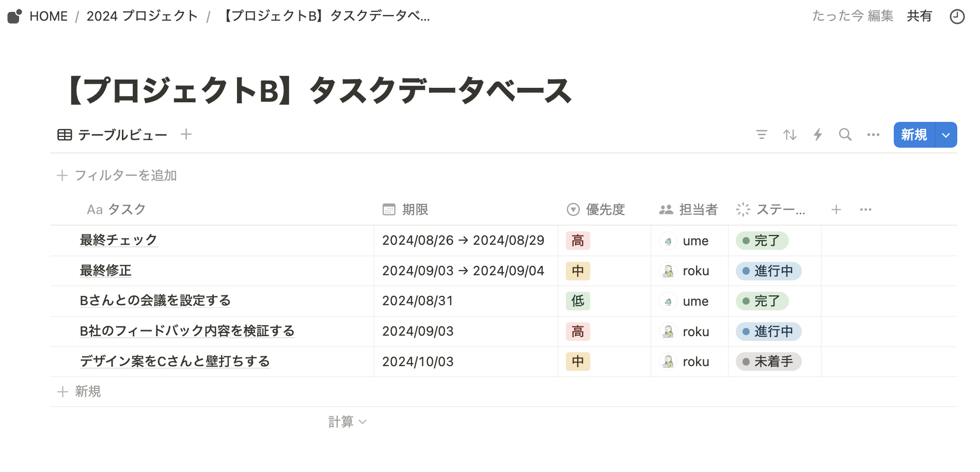
Task: Click the 進行中 status on 最終修正
Action: coord(768,271)
